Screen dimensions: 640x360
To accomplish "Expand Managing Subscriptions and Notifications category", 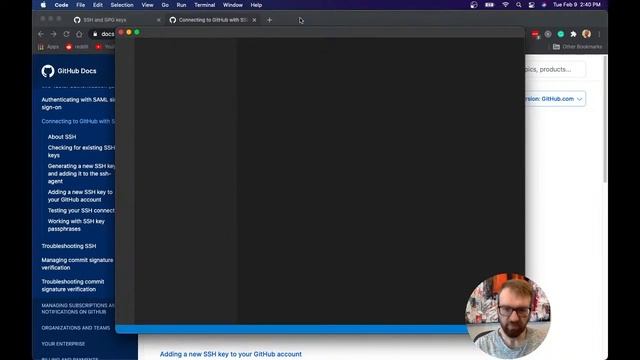I will (78, 309).
